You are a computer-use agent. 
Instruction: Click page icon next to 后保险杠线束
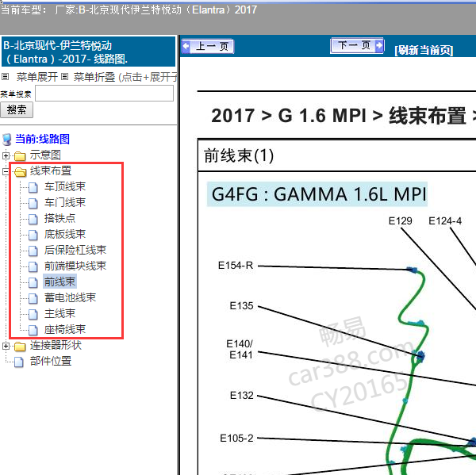pos(33,251)
